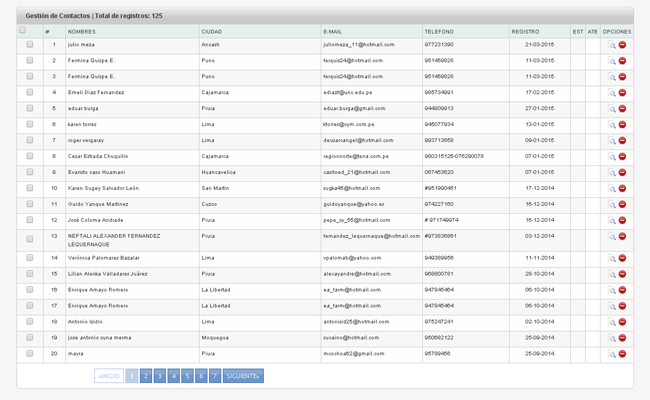650x400 pixels.
Task: Click the magnifier icon in mayra's row
Action: [x=612, y=354]
